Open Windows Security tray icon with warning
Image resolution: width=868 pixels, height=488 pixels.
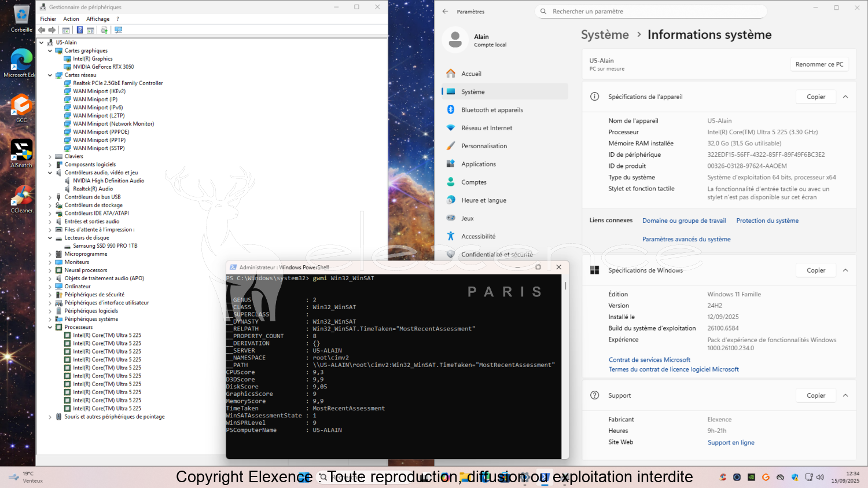795,478
